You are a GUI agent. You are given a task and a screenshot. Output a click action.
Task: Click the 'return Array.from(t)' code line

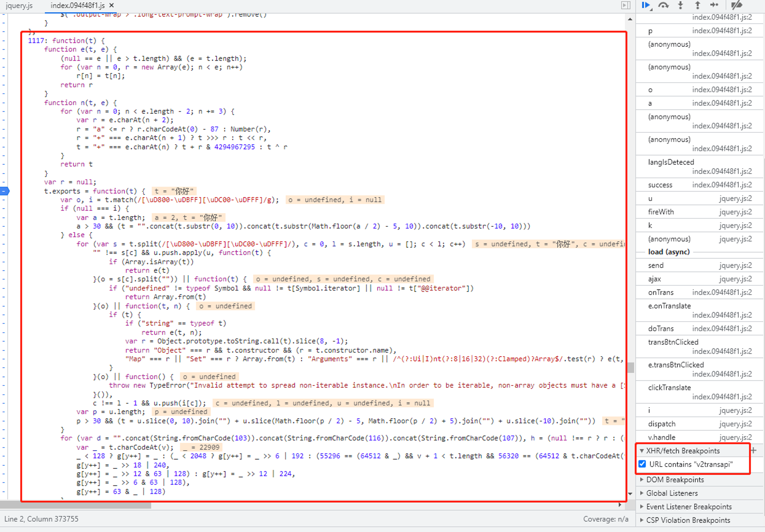(165, 297)
